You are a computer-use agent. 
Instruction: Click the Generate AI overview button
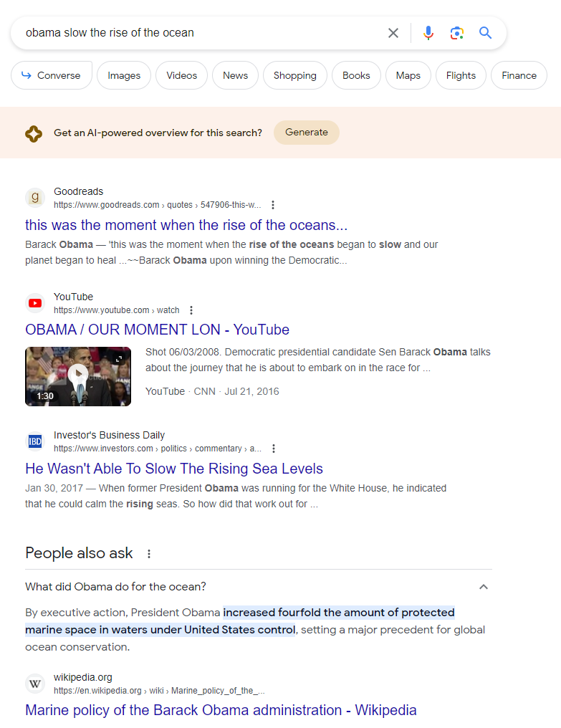tap(307, 133)
